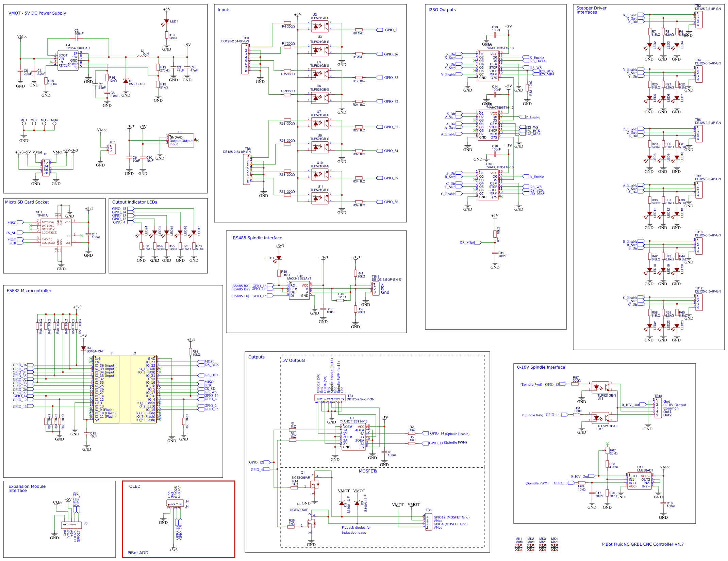The width and height of the screenshot is (728, 561).
Task: Click the U2 TLP521GB-S optocoupler symbol
Action: pos(319,26)
